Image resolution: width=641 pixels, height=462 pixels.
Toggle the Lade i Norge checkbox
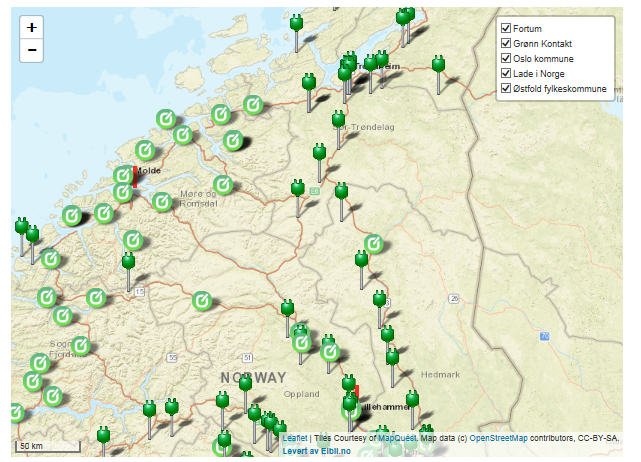[x=506, y=73]
